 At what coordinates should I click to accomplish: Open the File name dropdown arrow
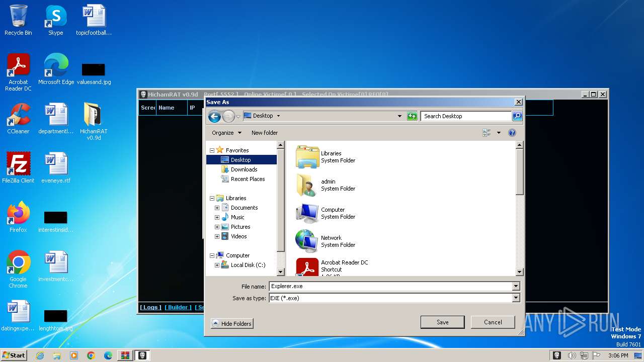[x=516, y=286]
